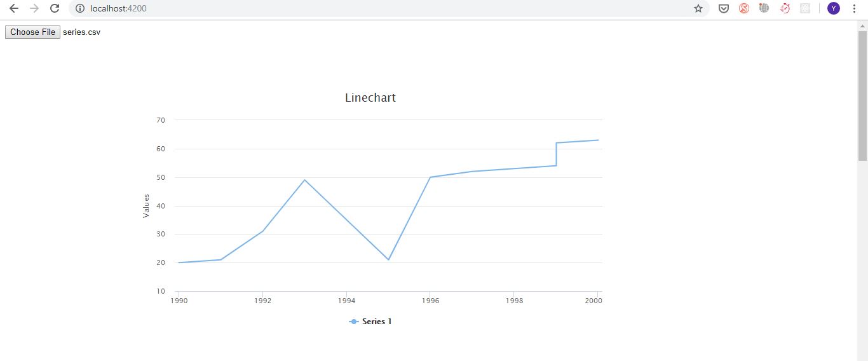
Task: Toggle Series 1 in the legend
Action: 370,322
